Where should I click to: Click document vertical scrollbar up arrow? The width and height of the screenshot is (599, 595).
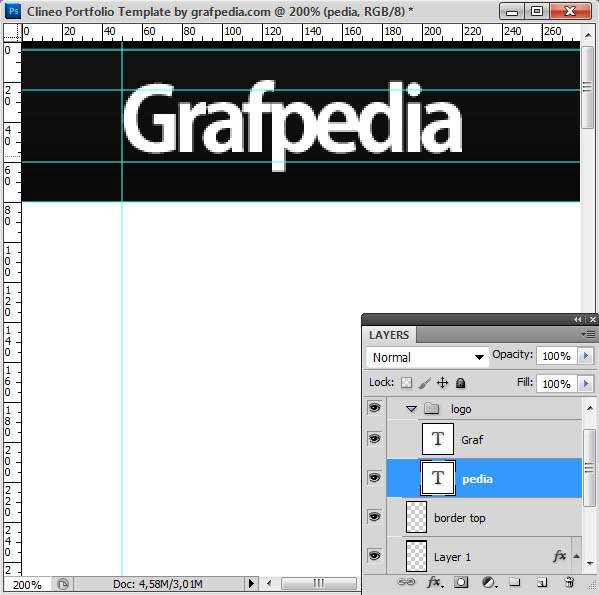click(x=588, y=35)
